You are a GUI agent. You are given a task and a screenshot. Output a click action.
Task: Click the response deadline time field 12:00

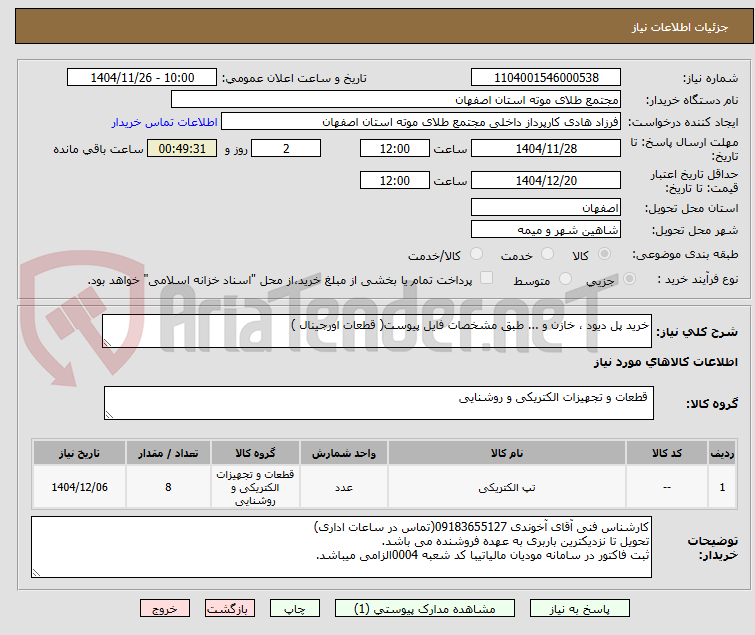[x=394, y=148]
